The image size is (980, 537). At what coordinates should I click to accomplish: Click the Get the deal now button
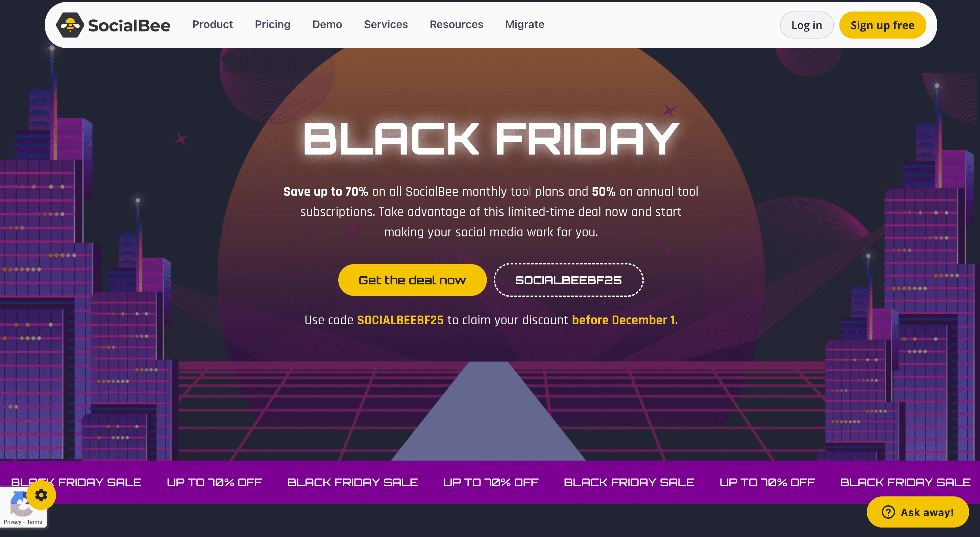pos(412,280)
